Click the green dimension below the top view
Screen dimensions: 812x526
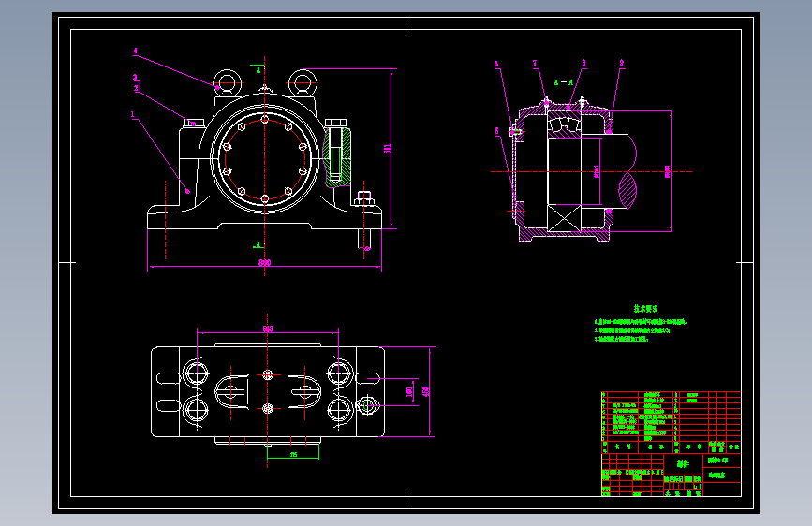click(x=294, y=455)
